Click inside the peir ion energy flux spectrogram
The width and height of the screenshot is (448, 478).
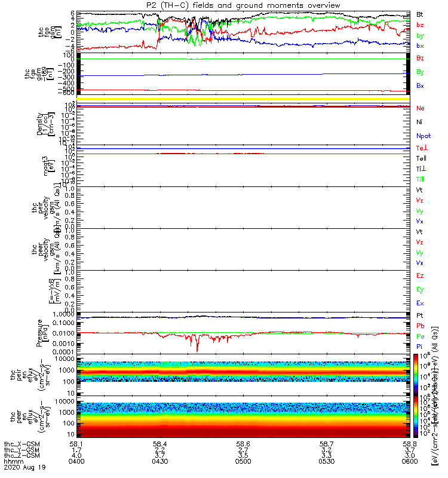click(x=243, y=372)
